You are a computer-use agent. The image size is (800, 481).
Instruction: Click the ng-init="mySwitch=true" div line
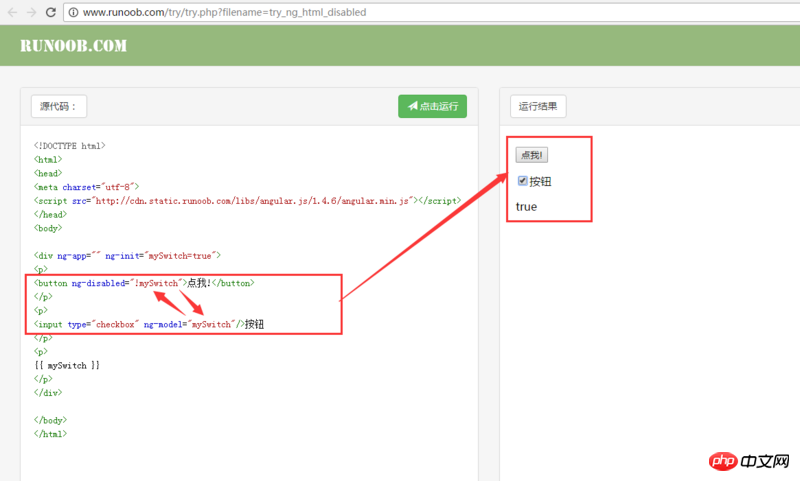(128, 256)
